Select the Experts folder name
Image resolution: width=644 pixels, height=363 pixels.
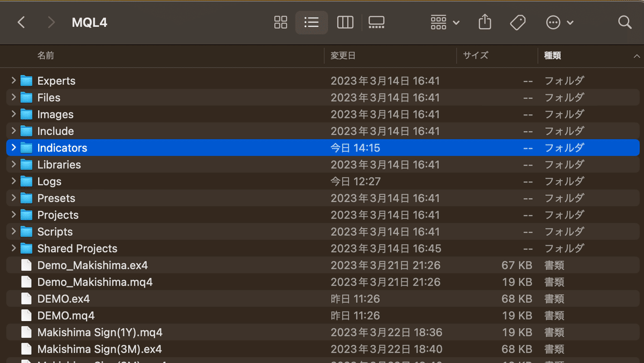[56, 81]
